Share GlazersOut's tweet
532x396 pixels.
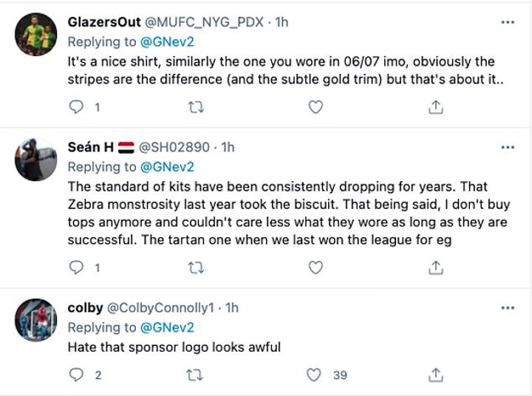(x=436, y=108)
